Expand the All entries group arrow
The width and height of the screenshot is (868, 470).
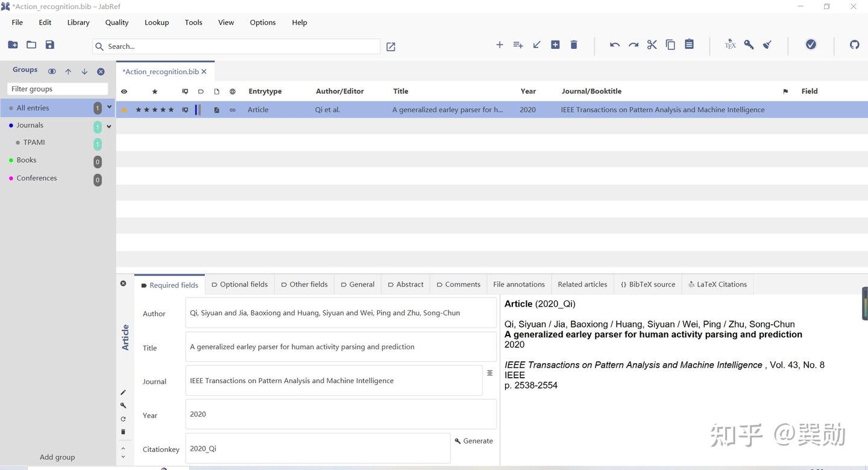[109, 107]
